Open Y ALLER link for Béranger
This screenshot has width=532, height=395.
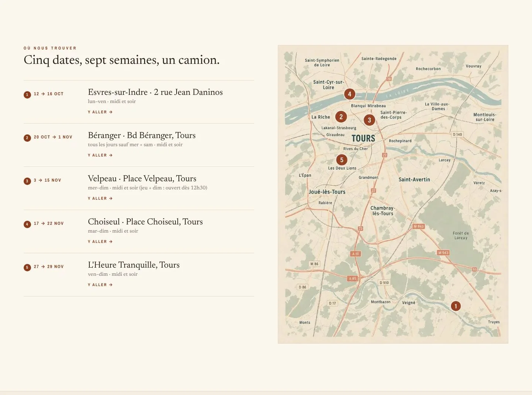pos(100,155)
